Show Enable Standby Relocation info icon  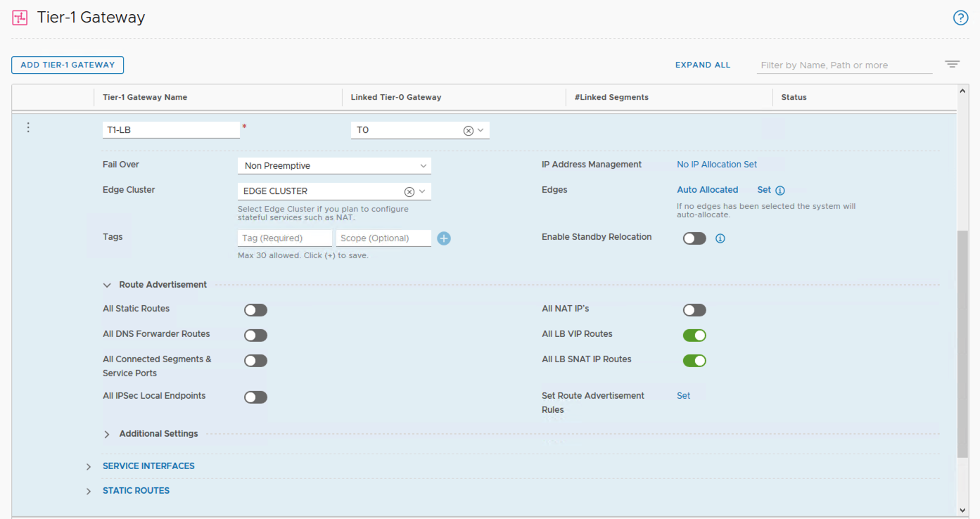pyautogui.click(x=720, y=238)
